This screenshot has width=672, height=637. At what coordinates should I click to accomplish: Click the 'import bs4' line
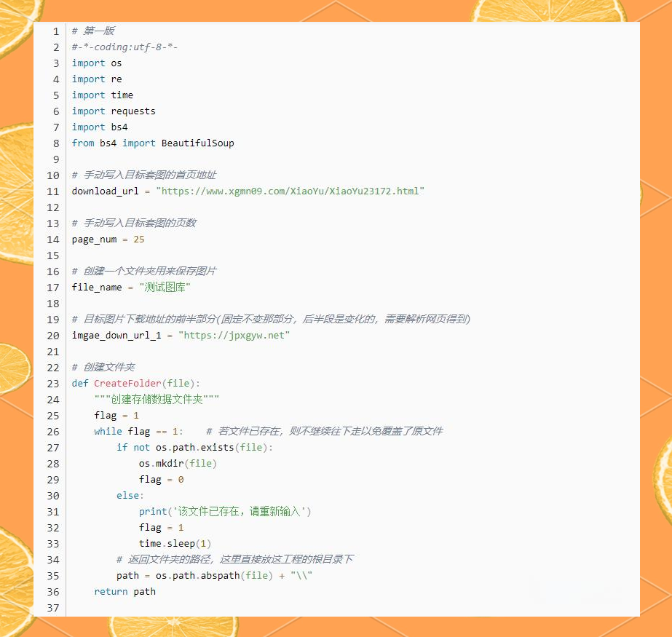(100, 127)
